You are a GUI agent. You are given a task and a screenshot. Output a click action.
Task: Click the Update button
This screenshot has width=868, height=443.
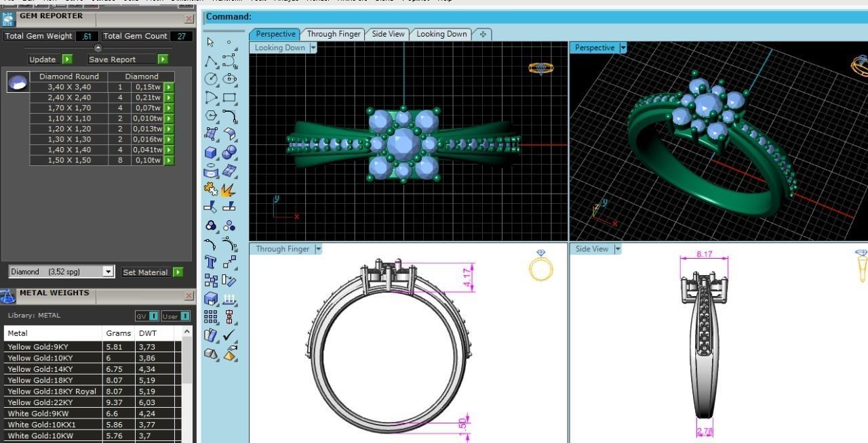click(x=50, y=59)
